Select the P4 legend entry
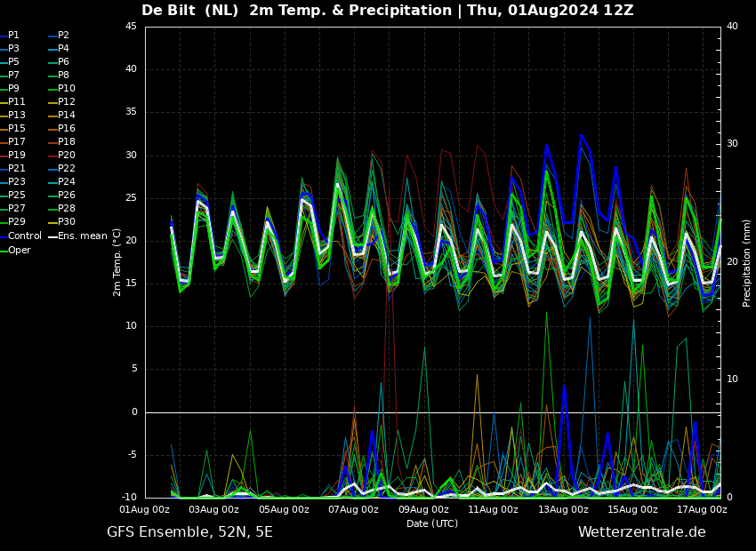The height and width of the screenshot is (551, 756). pos(64,48)
